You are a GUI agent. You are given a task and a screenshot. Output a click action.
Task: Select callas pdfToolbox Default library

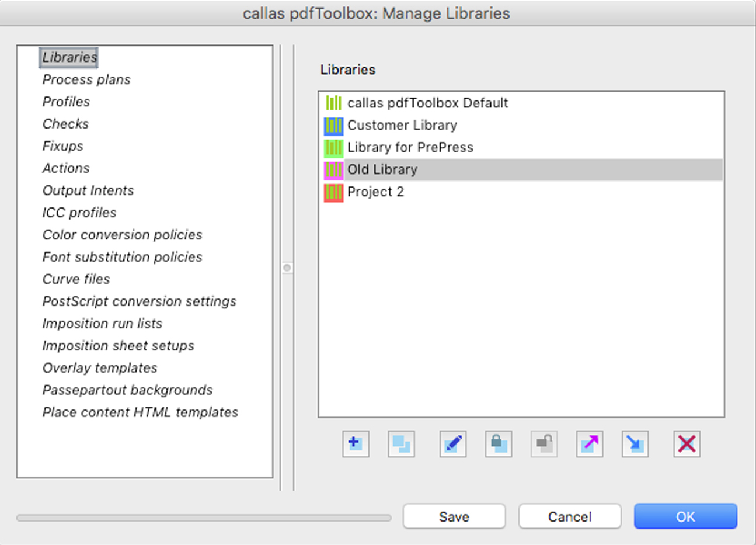click(427, 103)
